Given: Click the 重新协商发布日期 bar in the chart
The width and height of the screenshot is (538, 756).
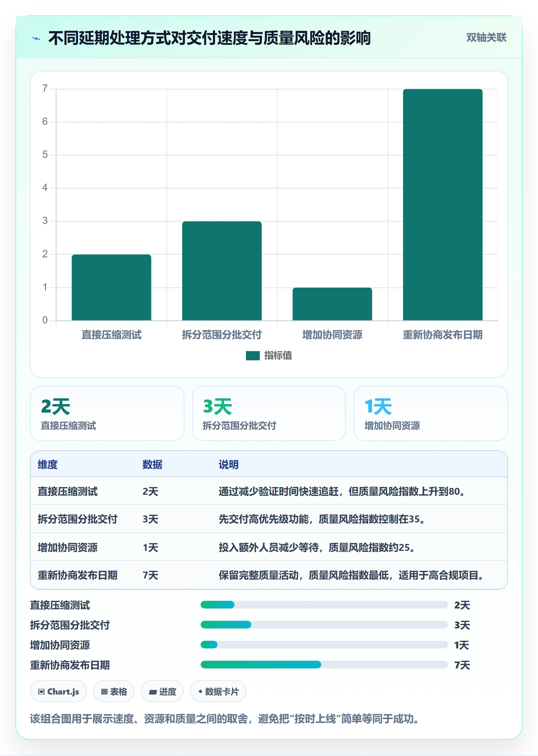Looking at the screenshot, I should click(x=443, y=205).
